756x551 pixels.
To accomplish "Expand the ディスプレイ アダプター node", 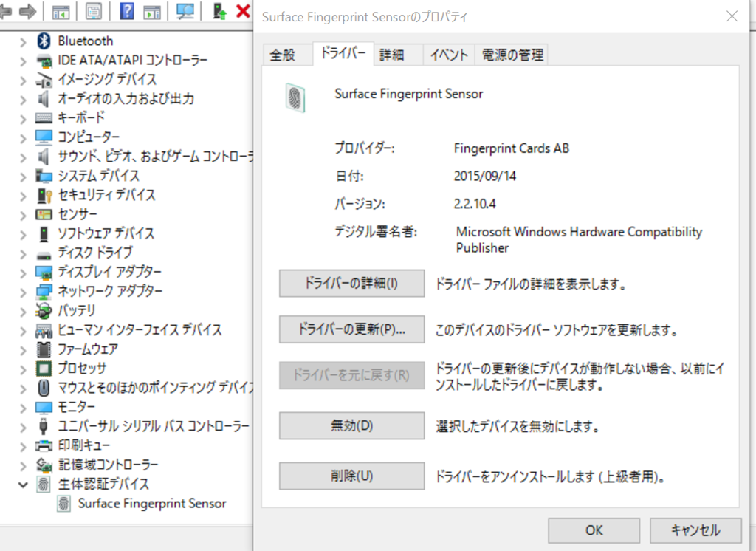I will click(x=23, y=273).
